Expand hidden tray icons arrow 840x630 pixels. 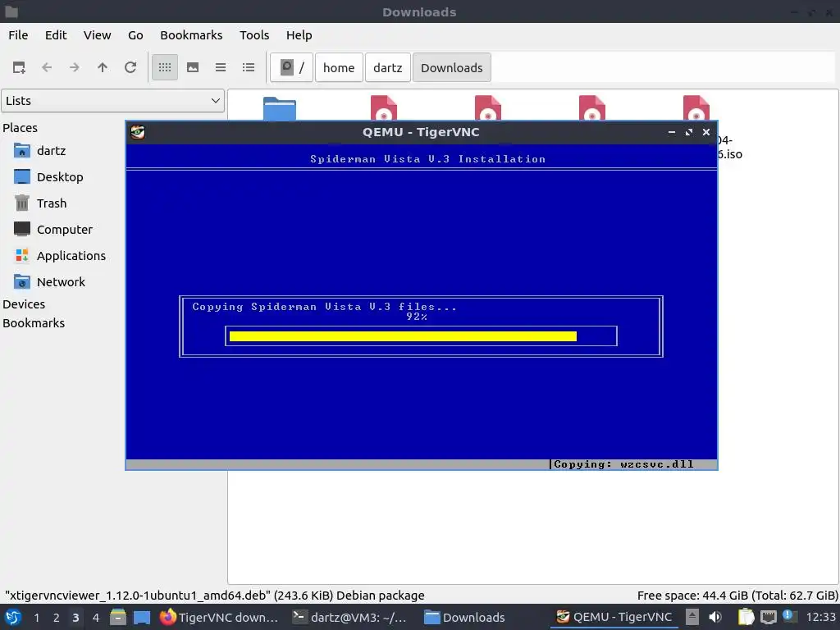pos(692,618)
